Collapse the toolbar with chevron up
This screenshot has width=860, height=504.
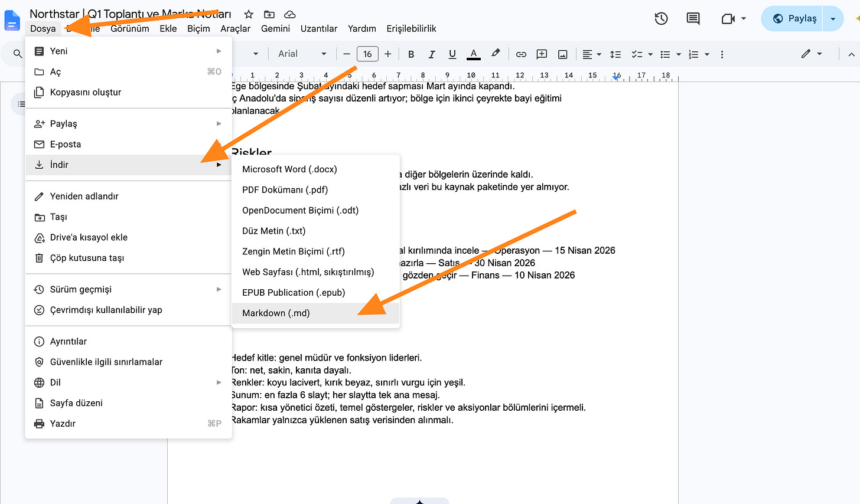[851, 54]
